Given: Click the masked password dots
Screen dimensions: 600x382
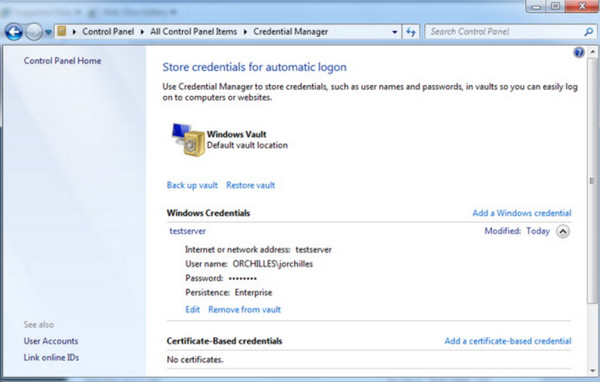Looking at the screenshot, I should (x=243, y=279).
